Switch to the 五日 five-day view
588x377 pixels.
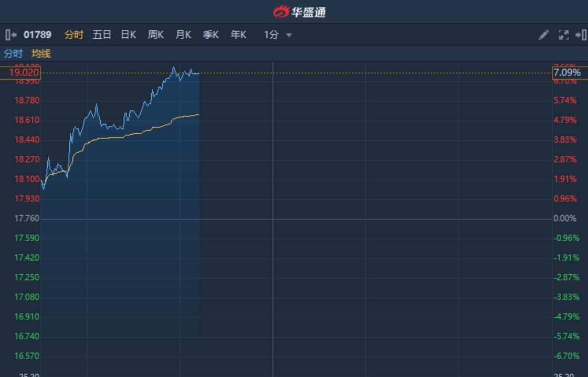tap(102, 35)
